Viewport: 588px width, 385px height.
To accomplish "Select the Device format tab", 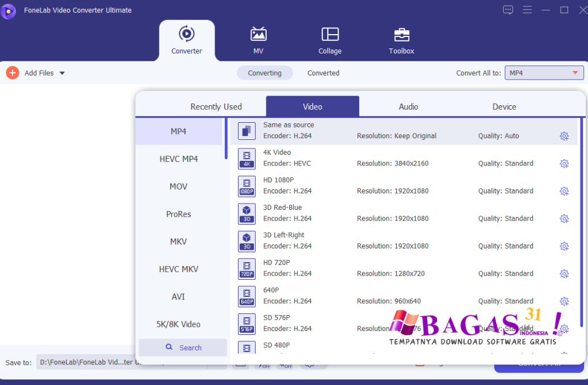I will pyautogui.click(x=504, y=107).
